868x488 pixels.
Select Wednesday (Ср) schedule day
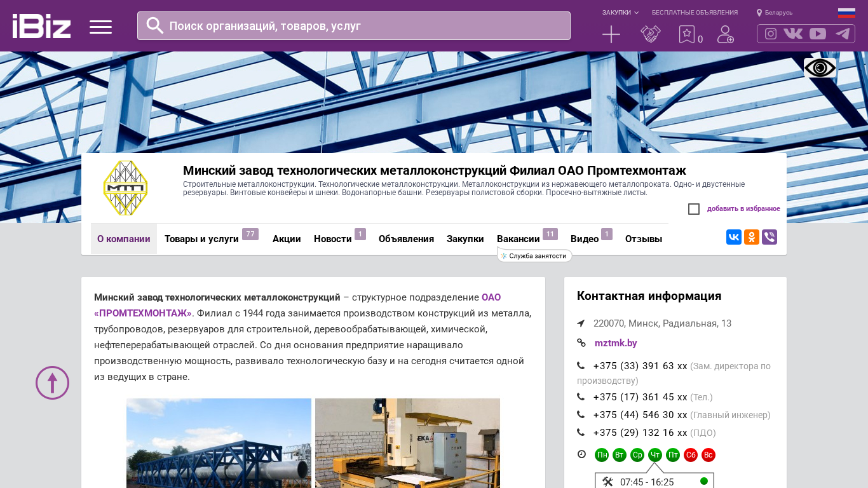637,455
